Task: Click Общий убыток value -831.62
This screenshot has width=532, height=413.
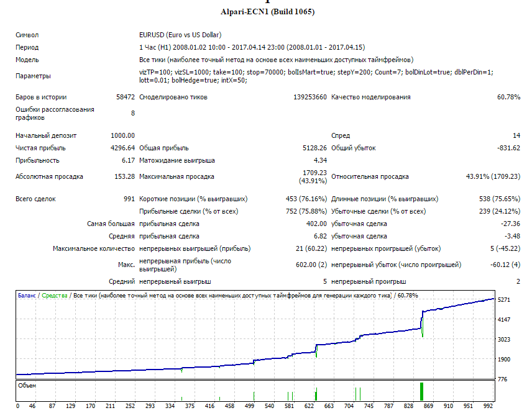Action: [508, 148]
